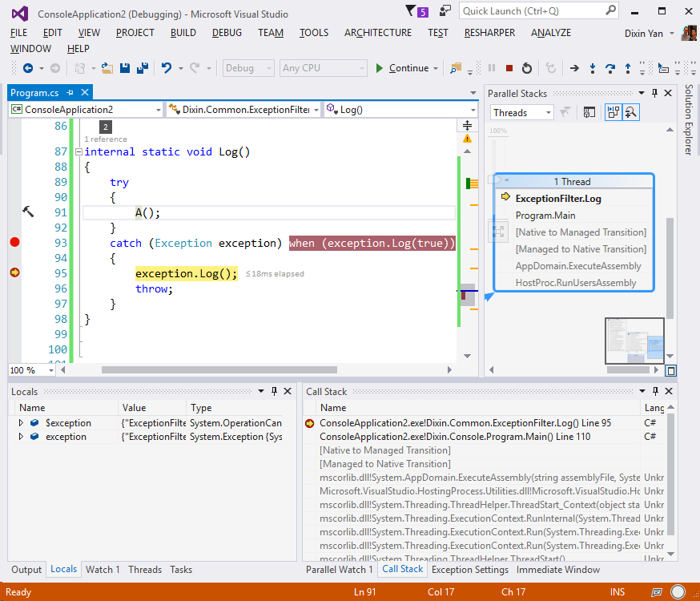Collapse the Log() method outline
This screenshot has height=601, width=700.
(78, 151)
